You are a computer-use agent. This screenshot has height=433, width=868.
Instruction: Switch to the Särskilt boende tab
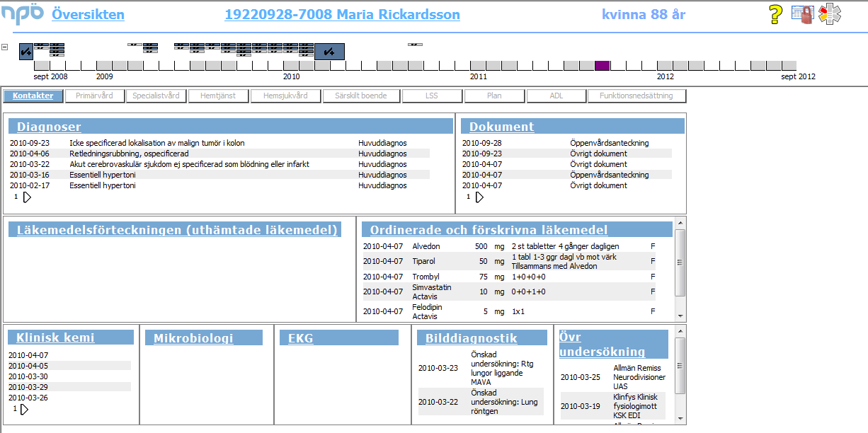[361, 96]
